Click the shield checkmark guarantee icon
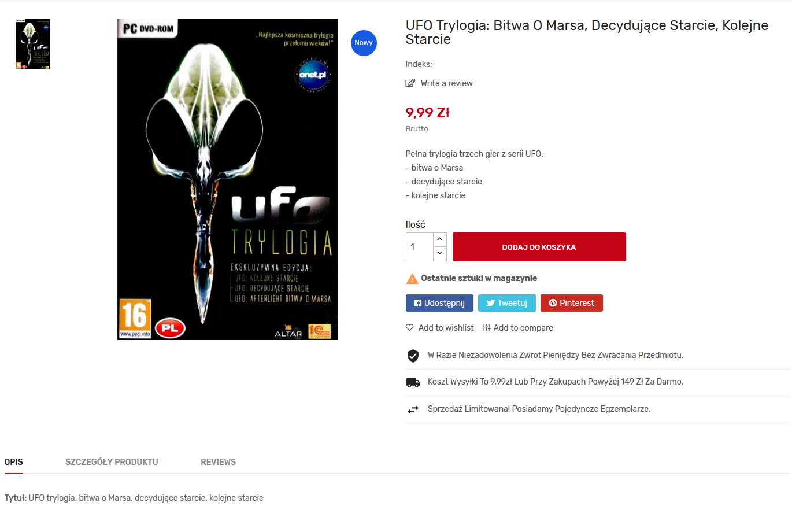Screen dimensions: 792x532 coord(413,356)
